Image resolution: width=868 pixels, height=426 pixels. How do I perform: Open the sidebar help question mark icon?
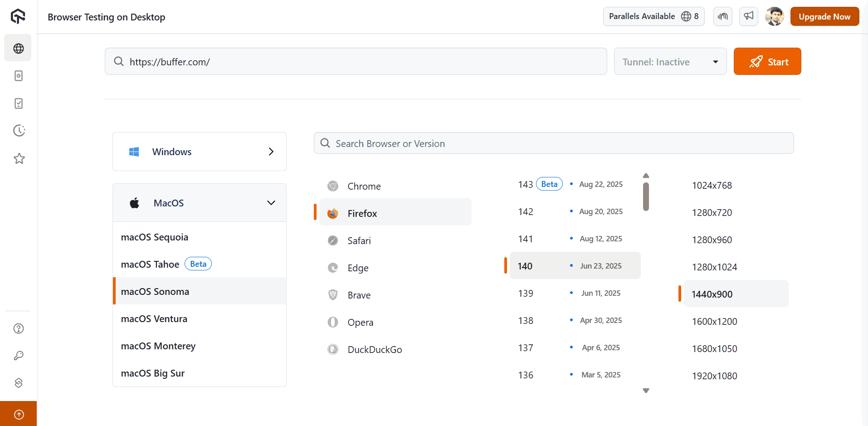pyautogui.click(x=18, y=328)
